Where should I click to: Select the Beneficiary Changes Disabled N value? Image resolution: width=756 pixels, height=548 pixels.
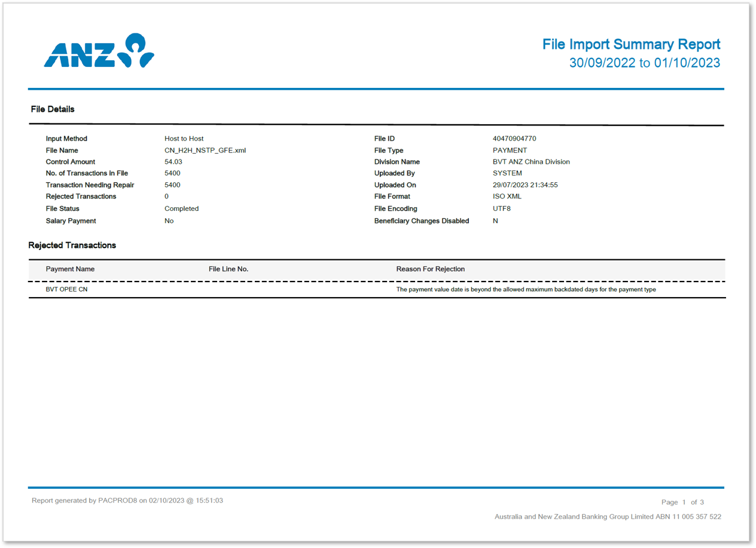494,221
